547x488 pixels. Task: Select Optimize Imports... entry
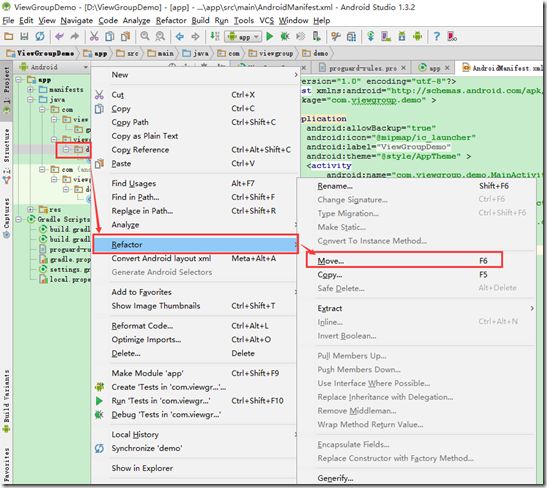194,339
